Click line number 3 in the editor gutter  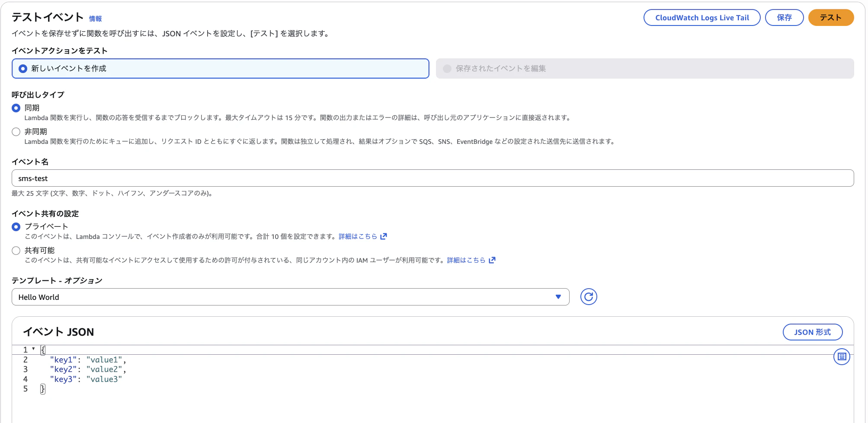pos(26,369)
